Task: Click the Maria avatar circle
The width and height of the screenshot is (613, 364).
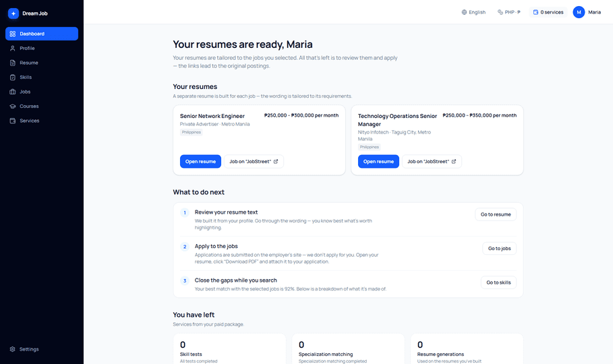Action: pos(579,12)
